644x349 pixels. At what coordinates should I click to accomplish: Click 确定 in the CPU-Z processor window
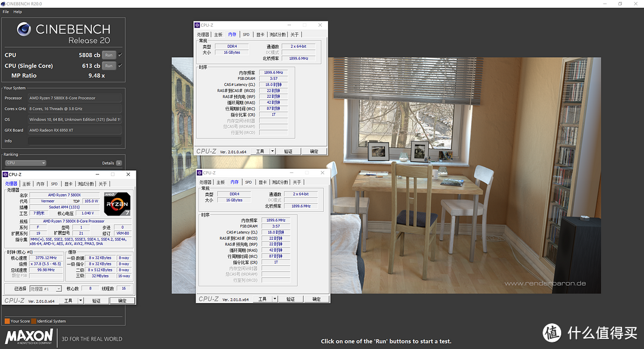122,301
